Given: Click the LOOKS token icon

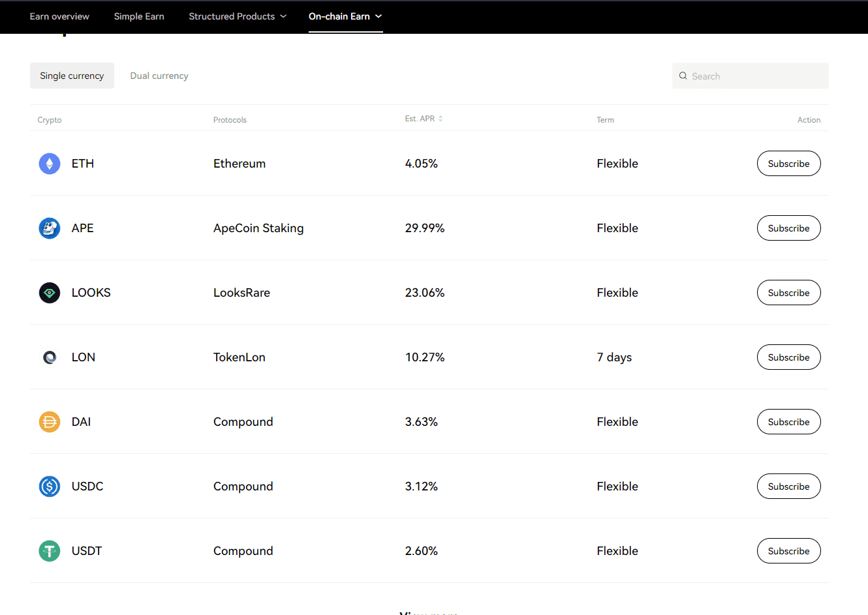Looking at the screenshot, I should pos(50,293).
